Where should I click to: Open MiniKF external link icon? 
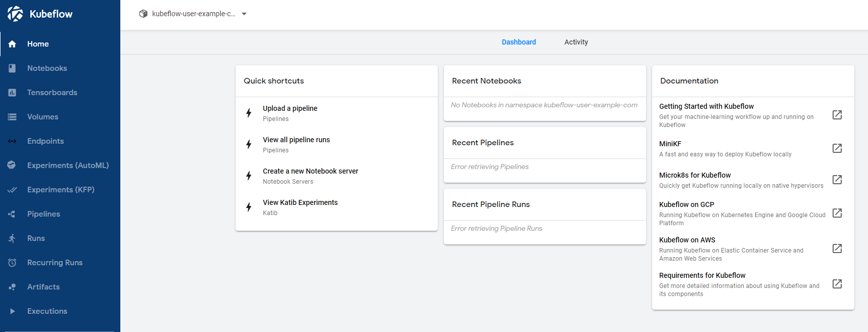837,148
